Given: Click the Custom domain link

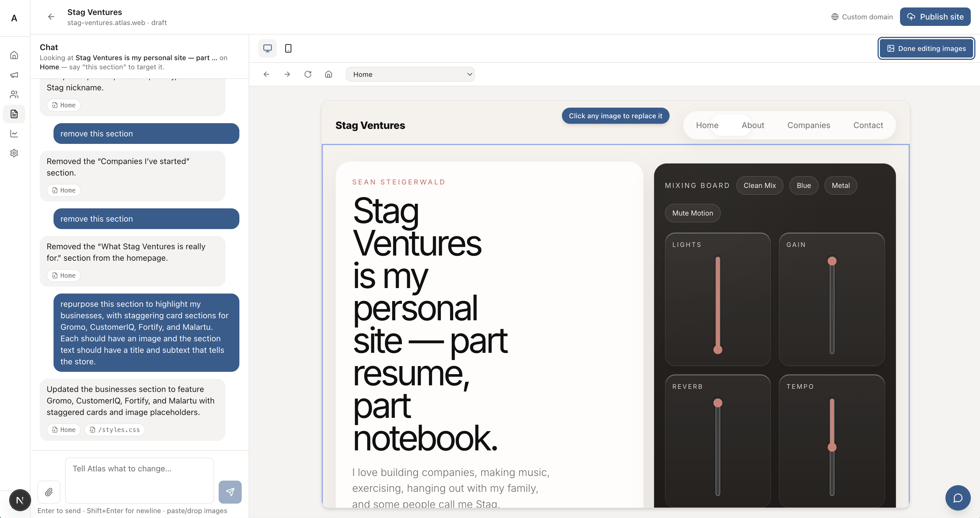Looking at the screenshot, I should pos(862,17).
